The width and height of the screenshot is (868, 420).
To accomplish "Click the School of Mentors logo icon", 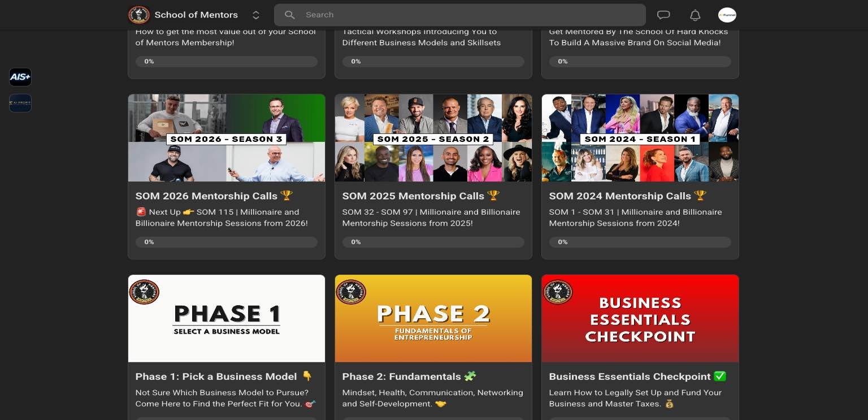I will [x=138, y=15].
